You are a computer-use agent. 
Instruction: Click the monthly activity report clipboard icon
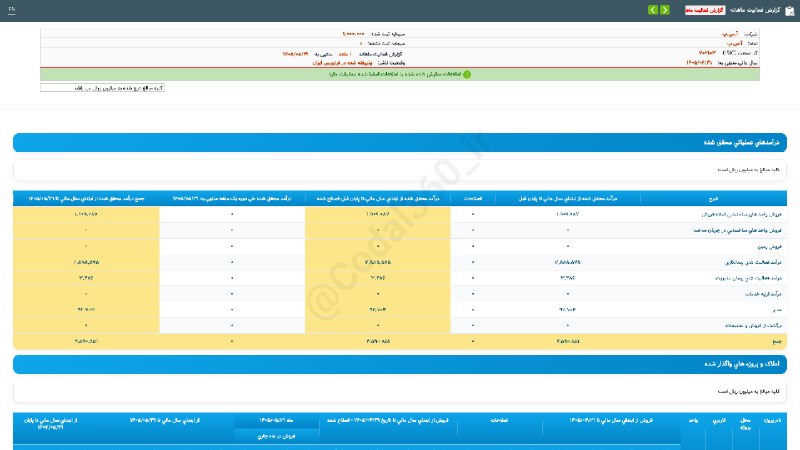[x=789, y=11]
